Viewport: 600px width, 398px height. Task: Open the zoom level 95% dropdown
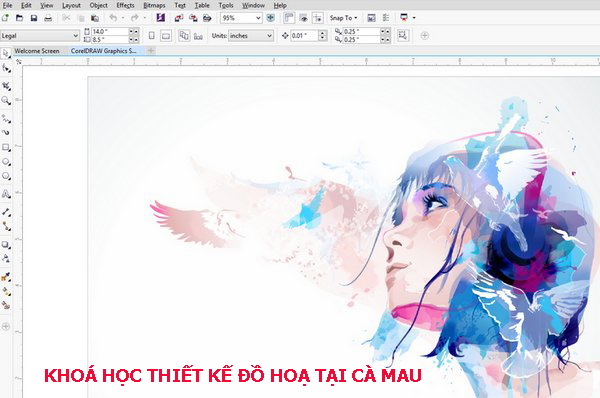[258, 18]
